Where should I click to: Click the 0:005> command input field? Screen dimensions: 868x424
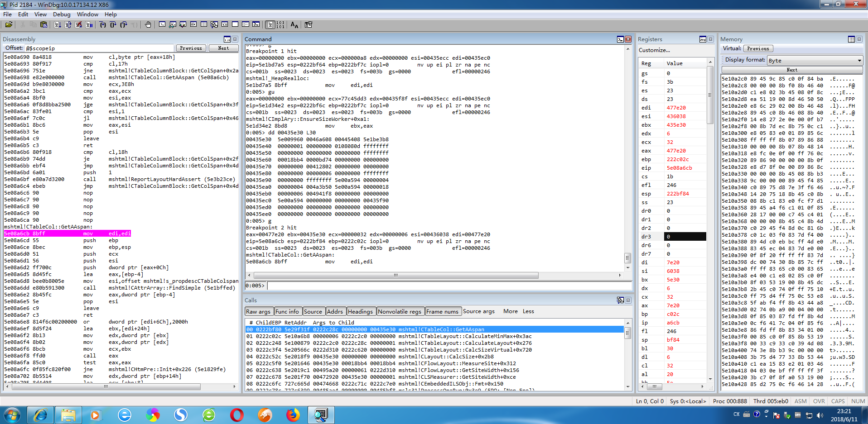point(449,286)
